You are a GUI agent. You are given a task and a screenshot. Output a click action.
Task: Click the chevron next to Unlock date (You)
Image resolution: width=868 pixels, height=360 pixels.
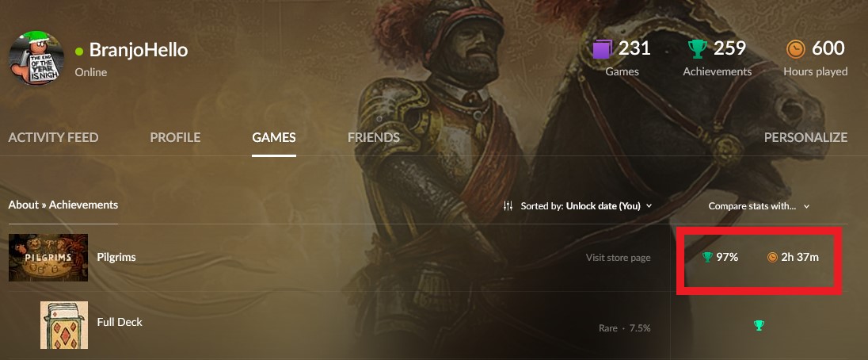[x=649, y=206]
